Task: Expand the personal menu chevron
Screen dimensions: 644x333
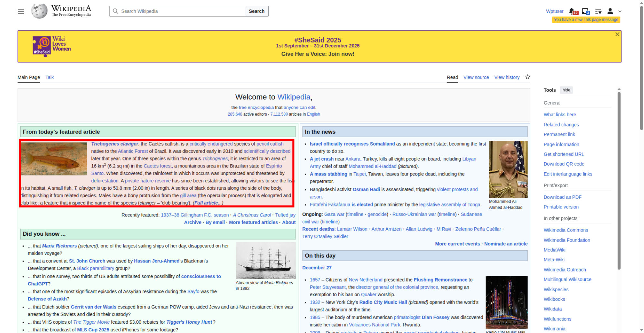Action: pyautogui.click(x=620, y=11)
